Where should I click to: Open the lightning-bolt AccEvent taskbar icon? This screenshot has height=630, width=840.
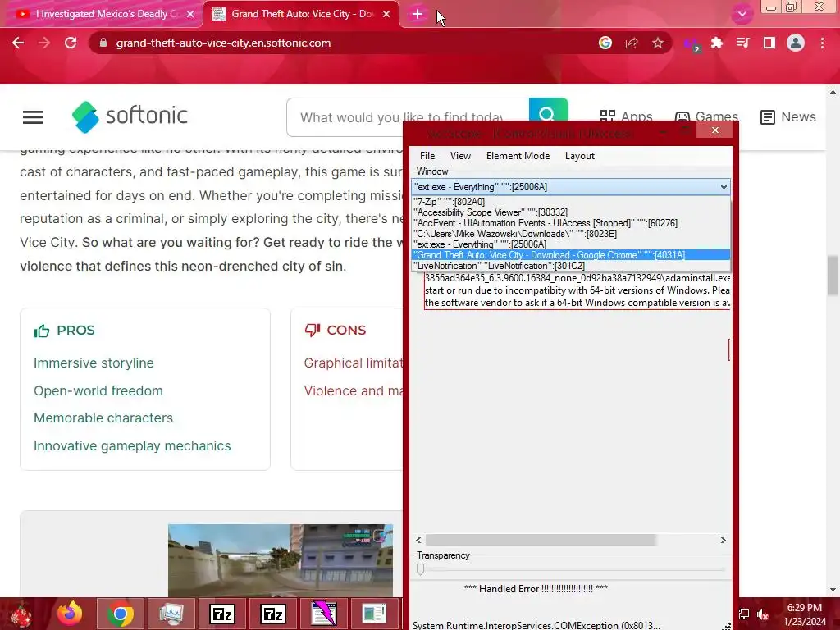323,614
